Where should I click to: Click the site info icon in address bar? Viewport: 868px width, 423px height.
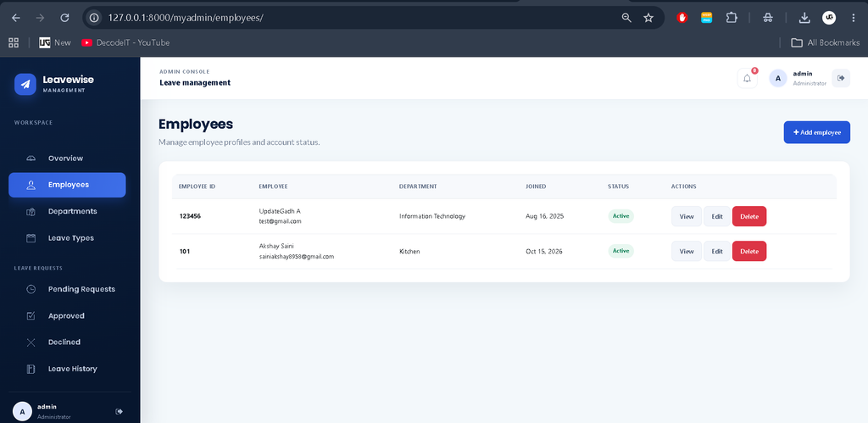(x=94, y=18)
